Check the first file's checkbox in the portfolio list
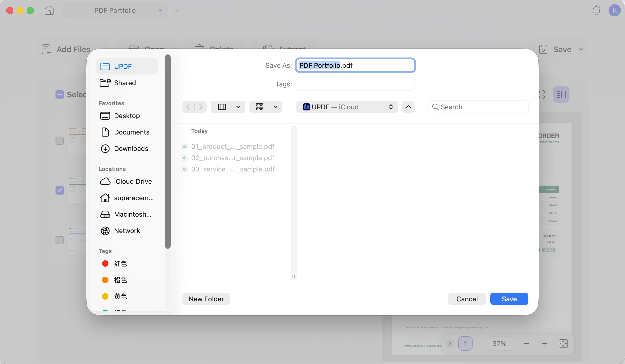The width and height of the screenshot is (625, 364). click(x=59, y=141)
